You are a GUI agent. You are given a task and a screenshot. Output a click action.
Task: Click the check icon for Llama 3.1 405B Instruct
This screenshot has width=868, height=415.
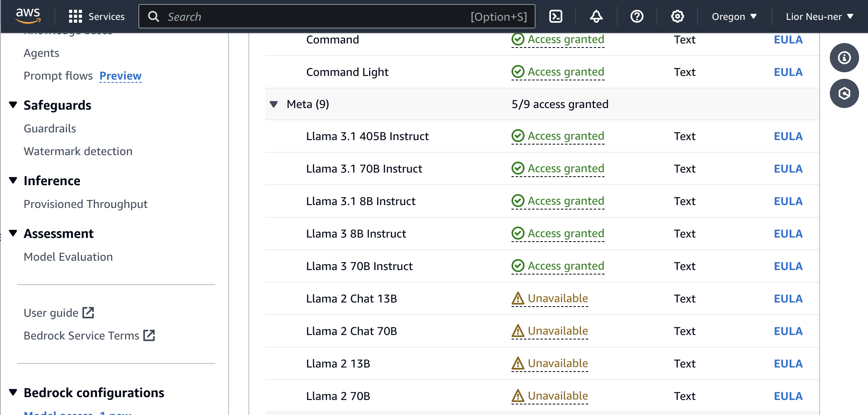518,136
